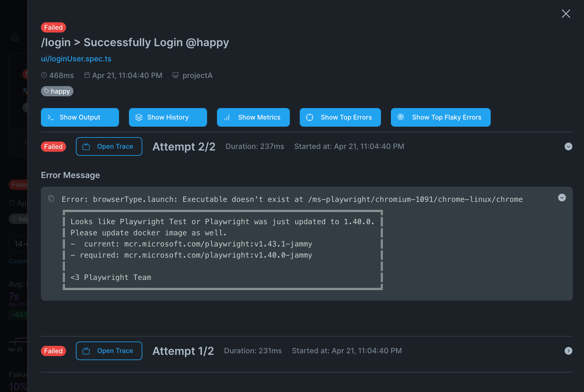The image size is (584, 392).
Task: Click the Failed badge on Attempt 1/2
Action: 53,351
